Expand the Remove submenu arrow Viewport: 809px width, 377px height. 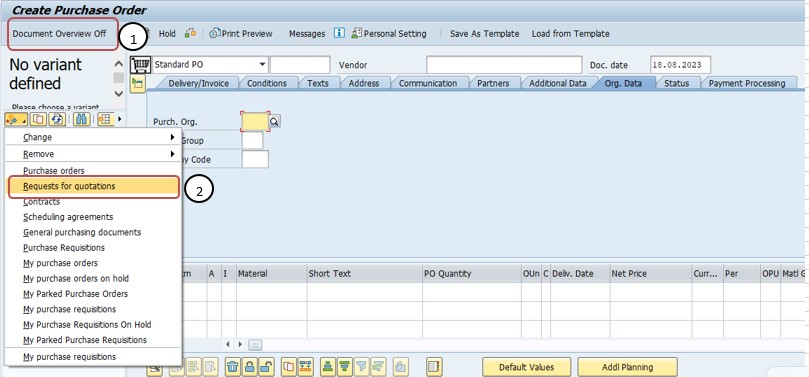[x=172, y=154]
